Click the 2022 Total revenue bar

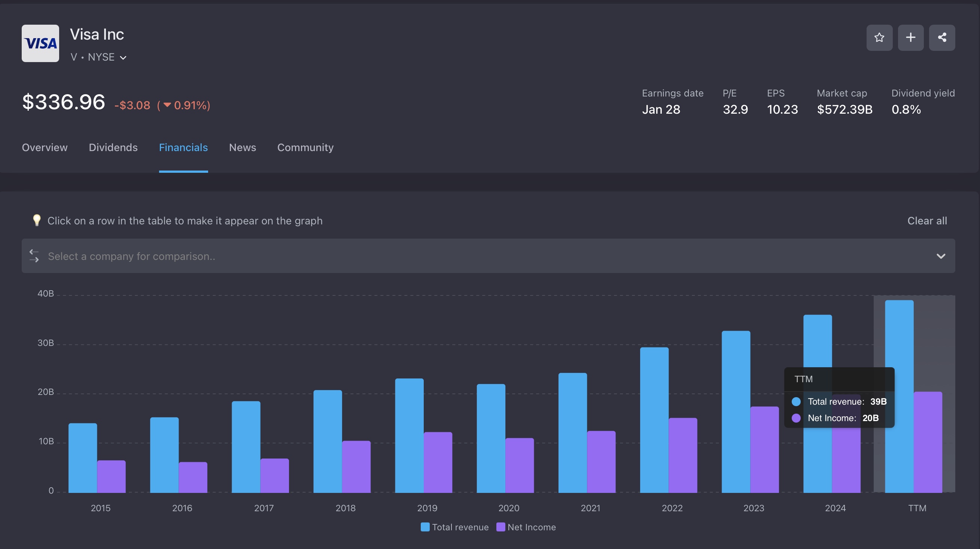coord(654,420)
